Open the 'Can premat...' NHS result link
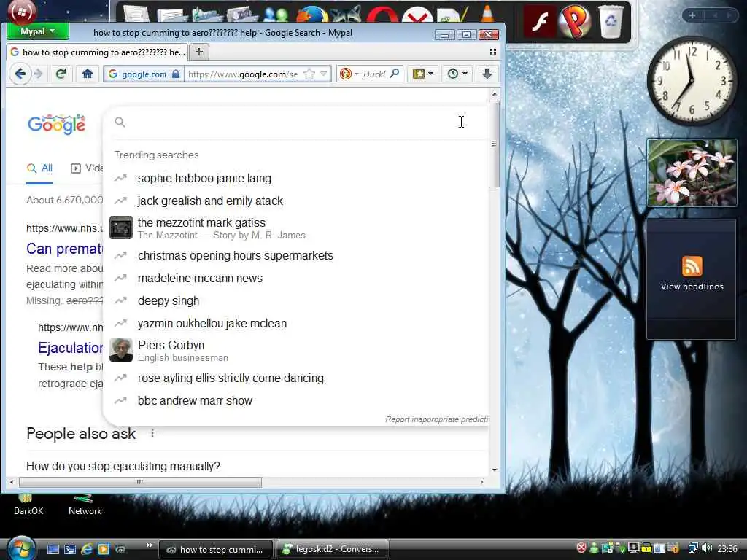Viewport: 747px width, 560px height. point(64,249)
